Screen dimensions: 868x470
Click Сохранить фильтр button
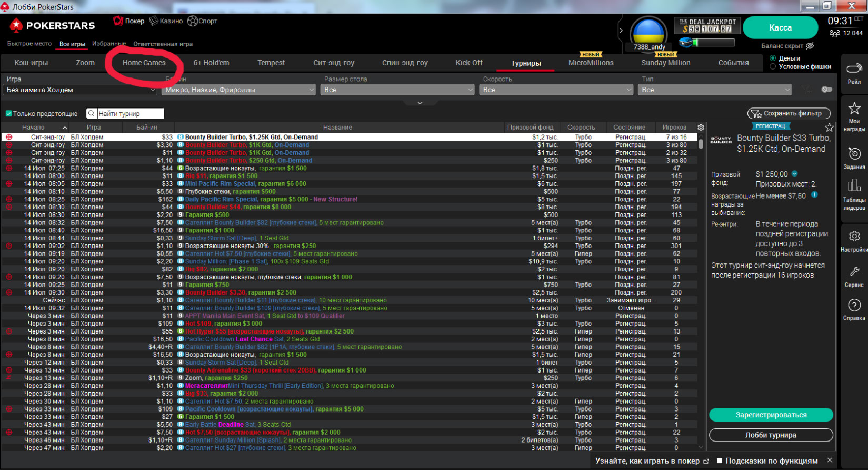tap(789, 113)
